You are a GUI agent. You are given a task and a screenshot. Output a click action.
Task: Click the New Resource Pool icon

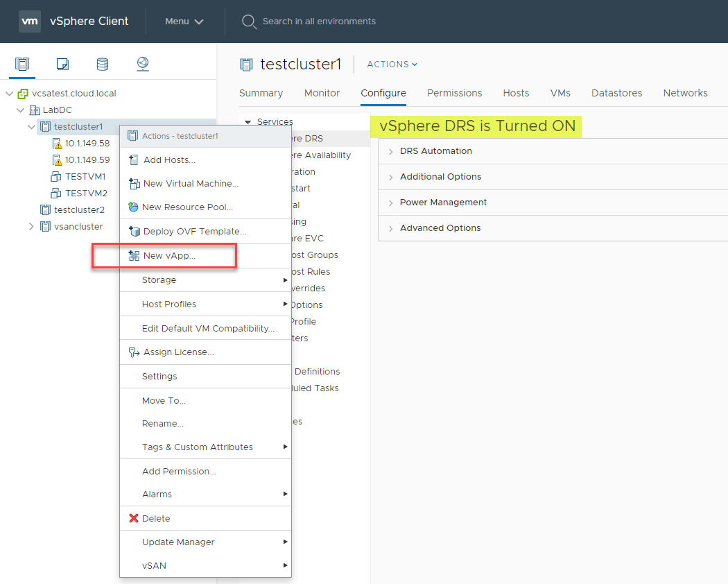point(133,207)
